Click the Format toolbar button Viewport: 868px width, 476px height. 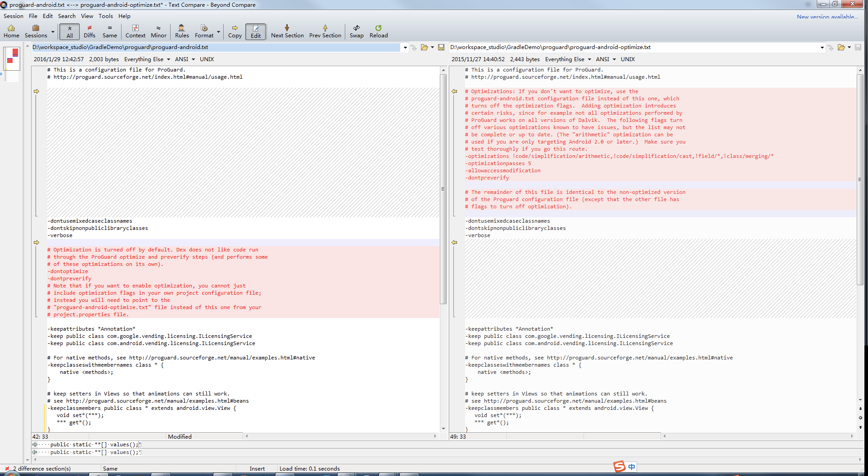coord(204,31)
